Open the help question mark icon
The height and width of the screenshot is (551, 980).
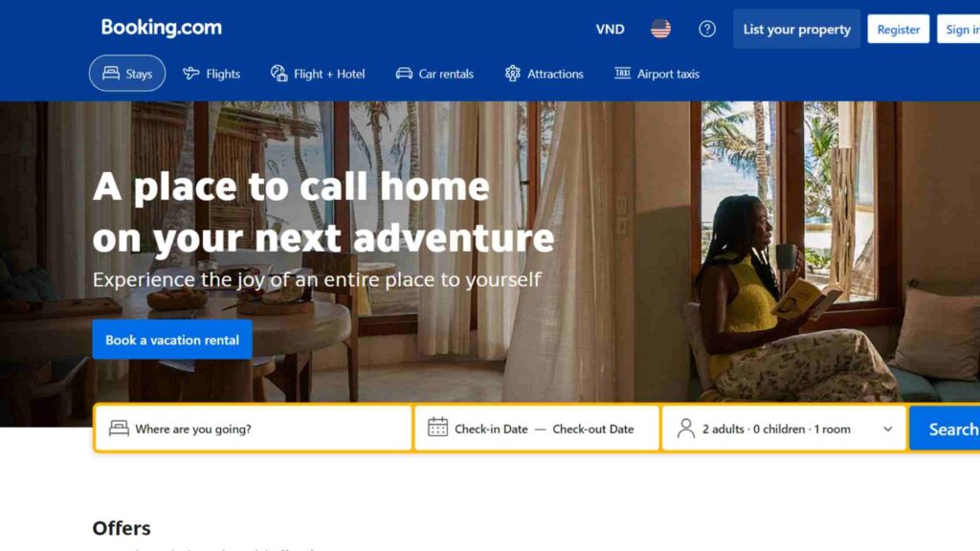click(x=707, y=29)
